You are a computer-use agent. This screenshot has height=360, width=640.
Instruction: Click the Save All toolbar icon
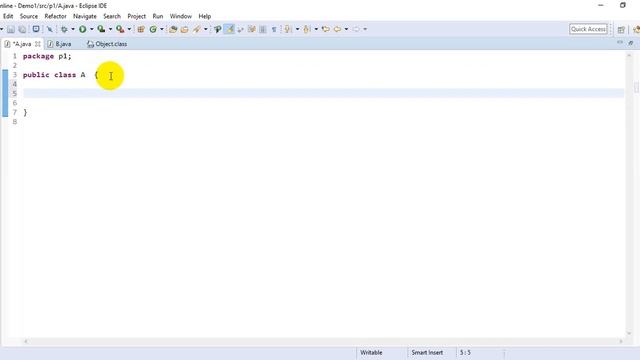[x=22, y=29]
